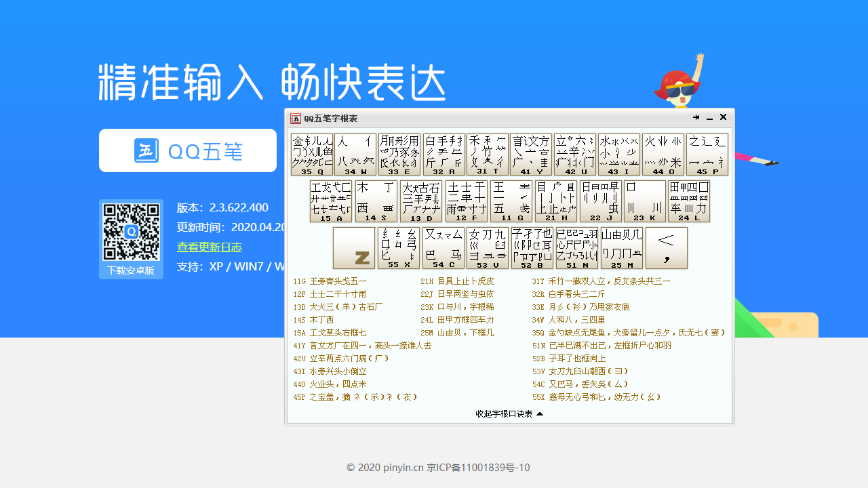The height and width of the screenshot is (488, 868).
Task: Click the QQ五笔 download button
Action: 188,150
